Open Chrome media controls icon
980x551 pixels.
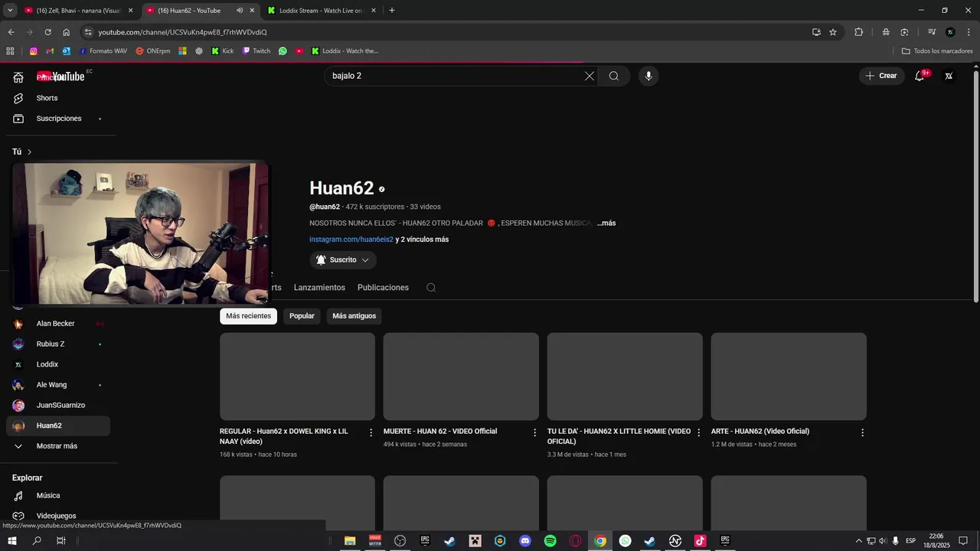click(x=932, y=32)
